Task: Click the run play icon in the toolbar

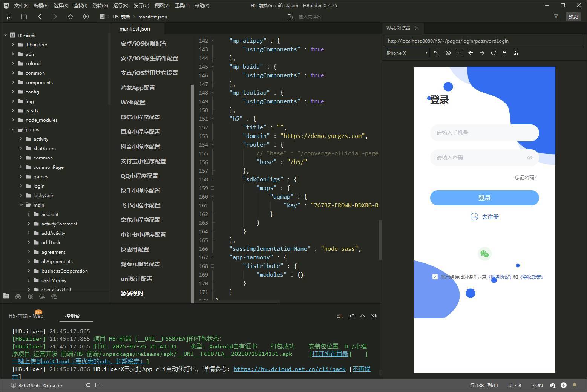Action: 86,17
